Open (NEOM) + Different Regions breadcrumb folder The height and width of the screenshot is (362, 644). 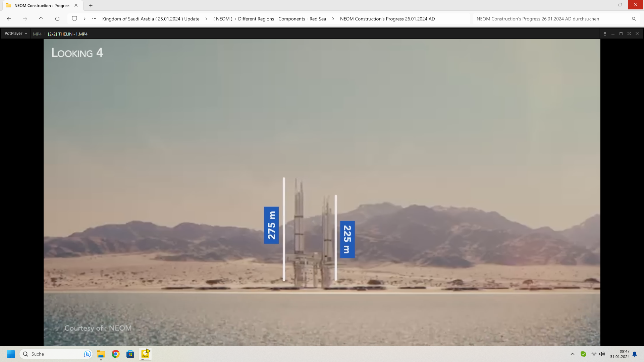270,19
